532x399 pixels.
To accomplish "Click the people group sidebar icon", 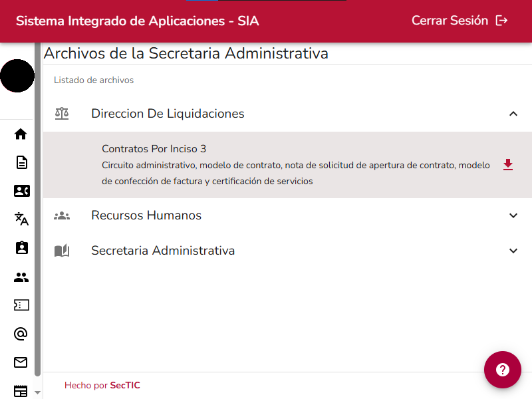I will click(21, 277).
